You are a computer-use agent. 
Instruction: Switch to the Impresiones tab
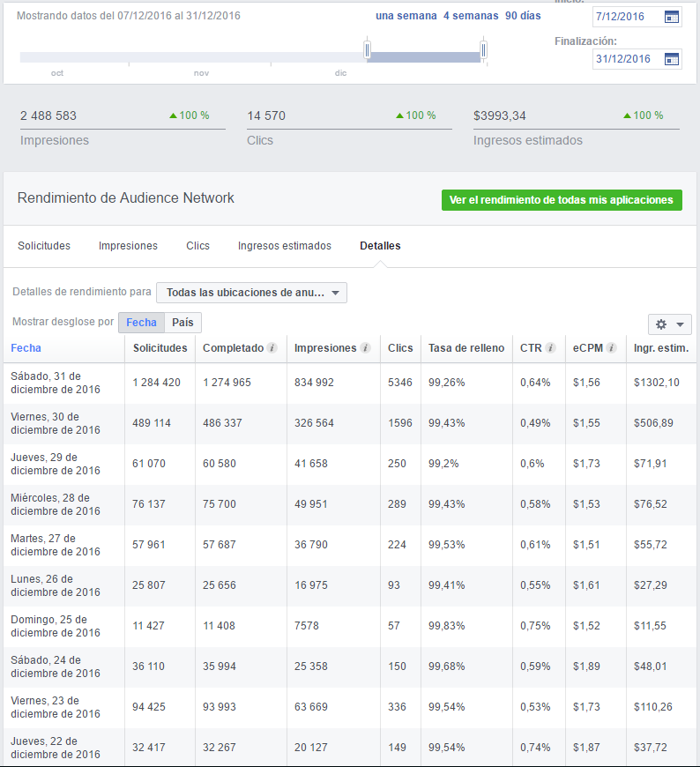tap(128, 246)
